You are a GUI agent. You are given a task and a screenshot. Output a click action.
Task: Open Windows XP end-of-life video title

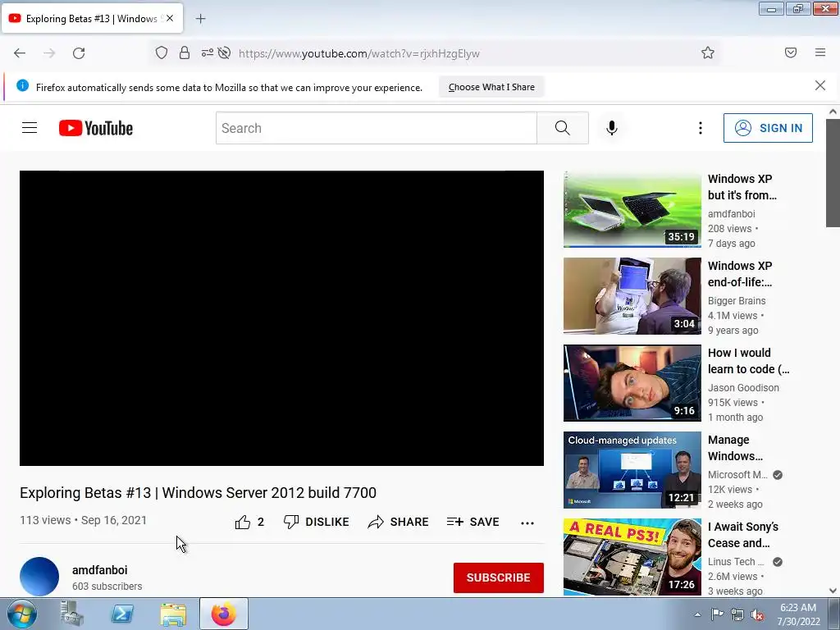click(740, 274)
